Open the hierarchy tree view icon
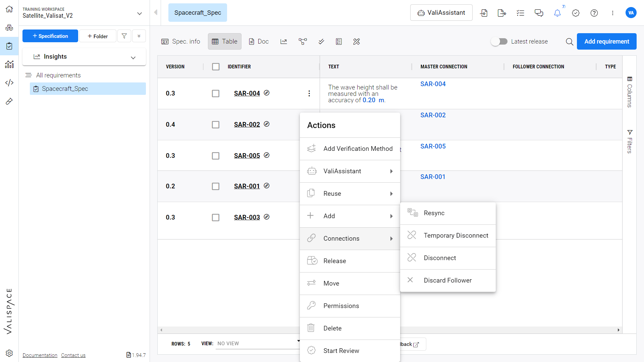Viewport: 644px width, 362px height. pyautogui.click(x=303, y=42)
